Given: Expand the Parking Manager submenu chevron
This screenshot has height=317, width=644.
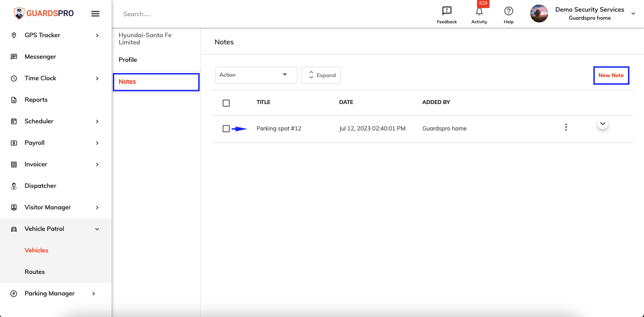Looking at the screenshot, I should 94,293.
